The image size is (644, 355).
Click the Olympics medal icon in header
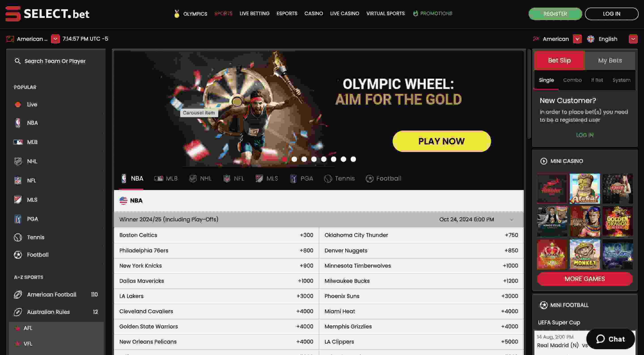pyautogui.click(x=177, y=13)
